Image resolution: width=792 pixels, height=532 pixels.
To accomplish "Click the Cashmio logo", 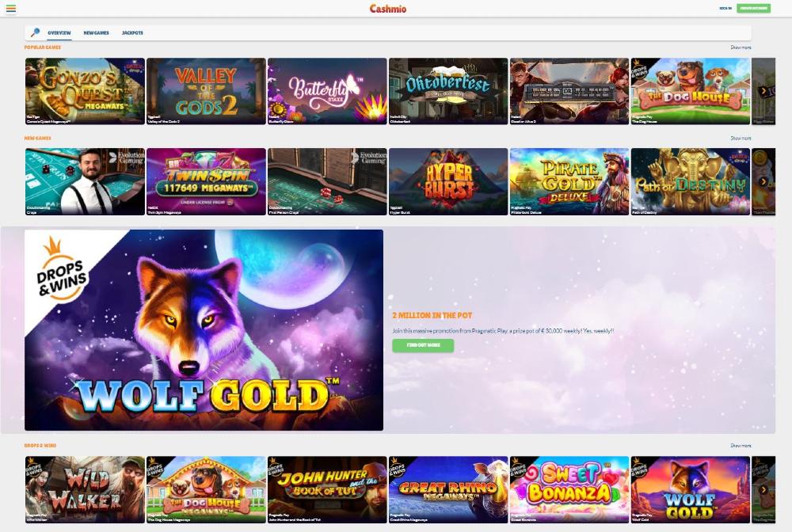I will coord(388,9).
